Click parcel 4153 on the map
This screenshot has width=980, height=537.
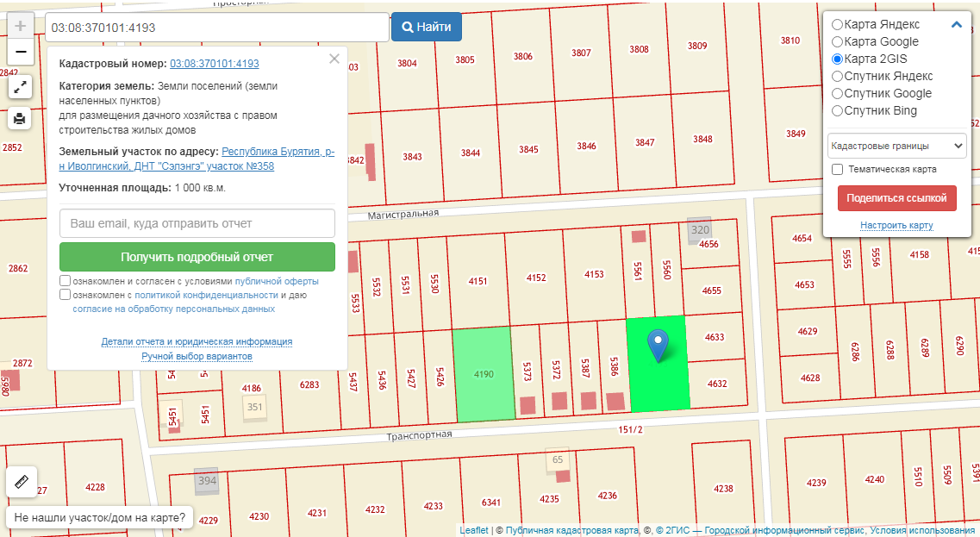[x=594, y=274]
